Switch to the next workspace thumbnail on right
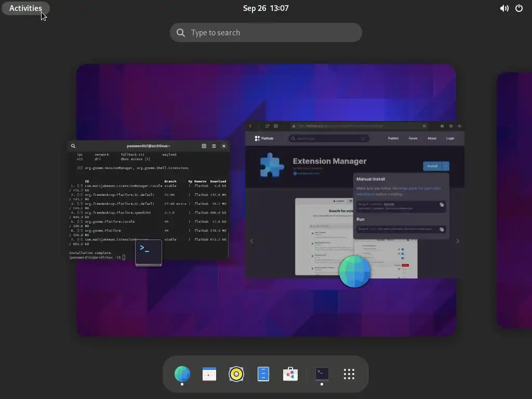Viewport: 532px width, 399px height. point(514,200)
